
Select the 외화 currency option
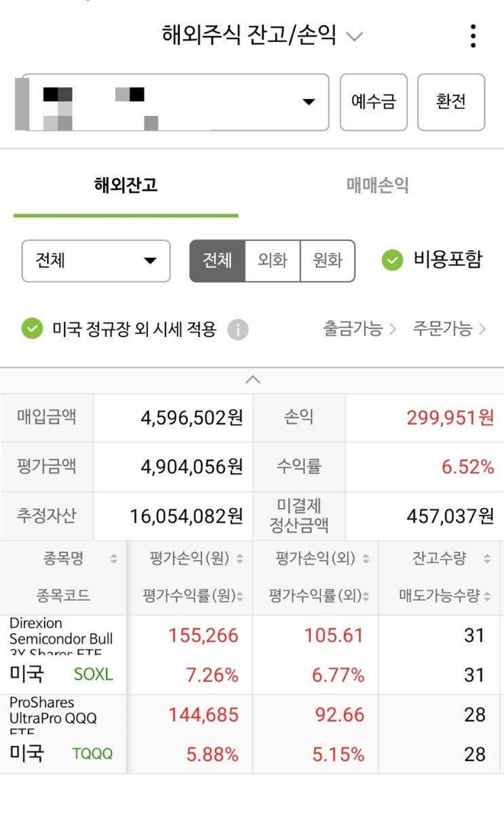coord(272,260)
